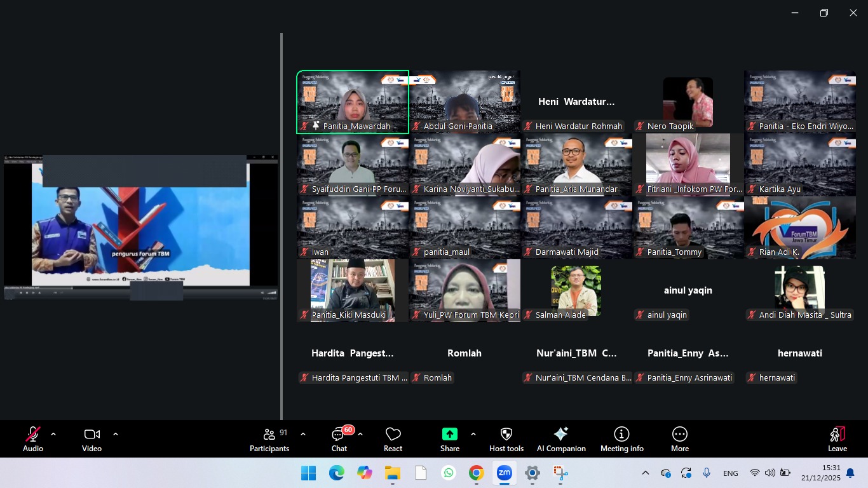Viewport: 868px width, 488px height.
Task: Toggle the camera with Video button
Action: point(92,439)
